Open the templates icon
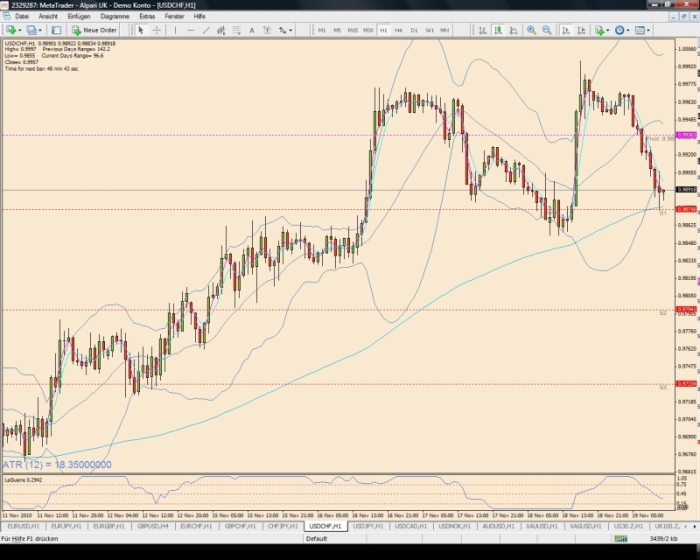 pyautogui.click(x=640, y=30)
